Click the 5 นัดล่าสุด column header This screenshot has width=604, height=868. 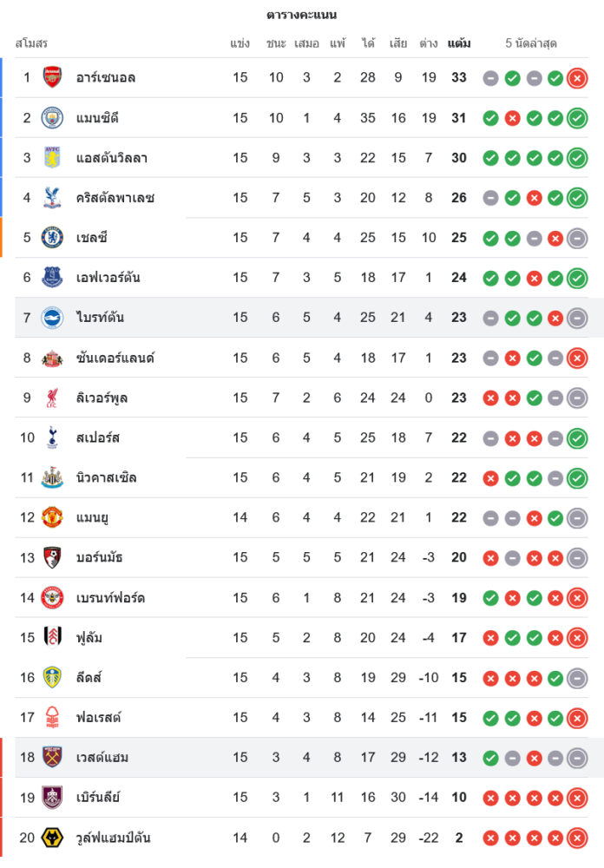point(531,43)
